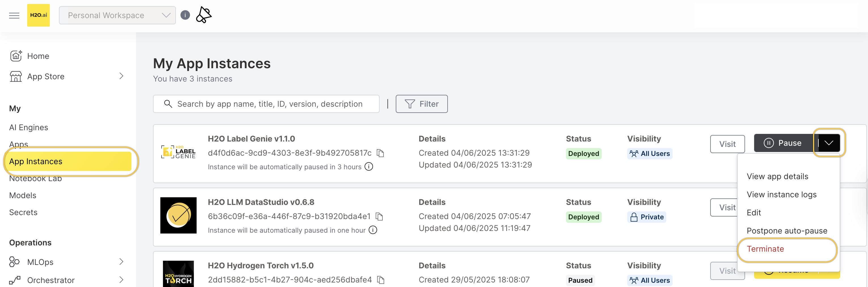
Task: Open the hamburger navigation menu
Action: 14,16
